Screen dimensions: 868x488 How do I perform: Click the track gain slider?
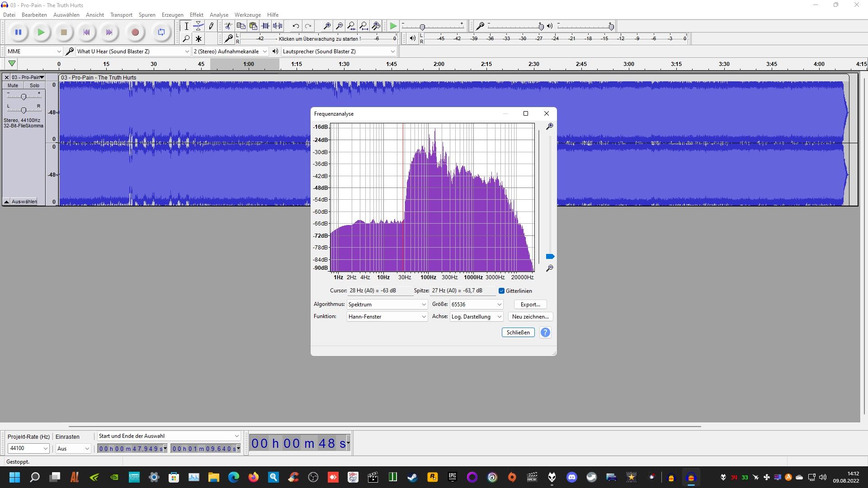(x=24, y=97)
